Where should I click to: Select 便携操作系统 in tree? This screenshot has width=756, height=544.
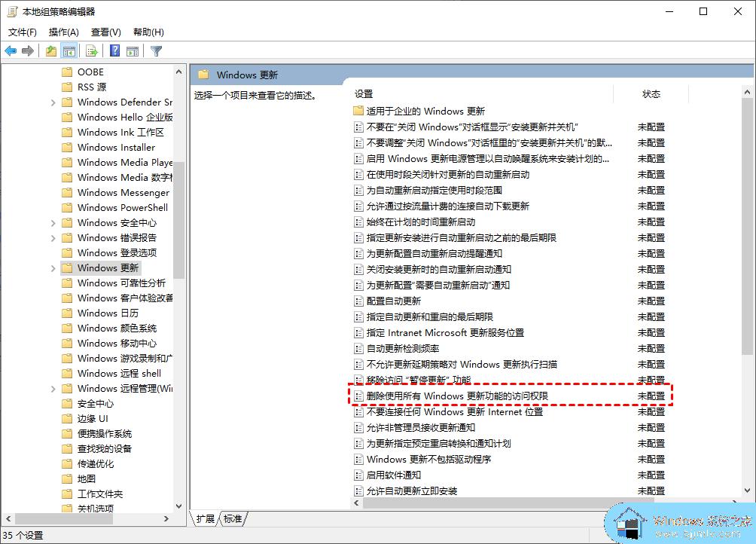click(x=105, y=433)
